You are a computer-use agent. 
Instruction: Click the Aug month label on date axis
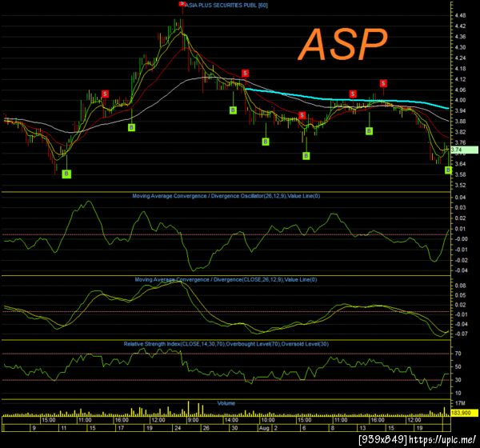[264, 428]
